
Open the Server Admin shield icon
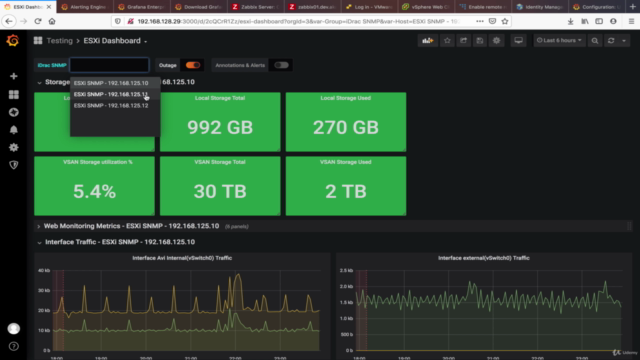tap(13, 165)
